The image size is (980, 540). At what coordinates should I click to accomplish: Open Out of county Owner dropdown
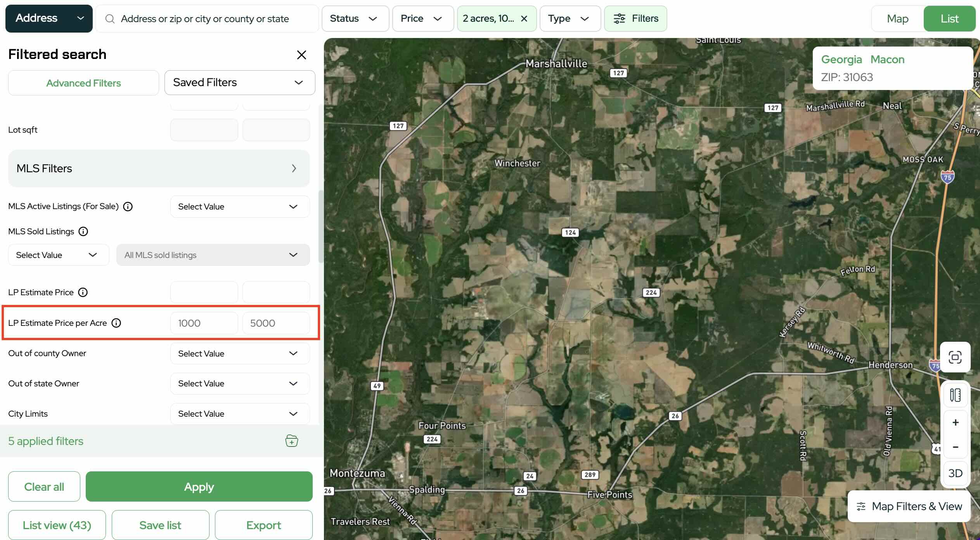pyautogui.click(x=239, y=353)
